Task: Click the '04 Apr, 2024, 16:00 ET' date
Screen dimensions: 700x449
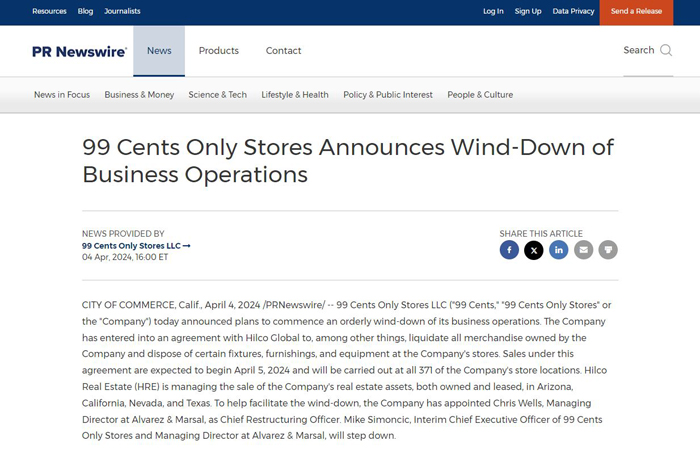Action: [125, 257]
